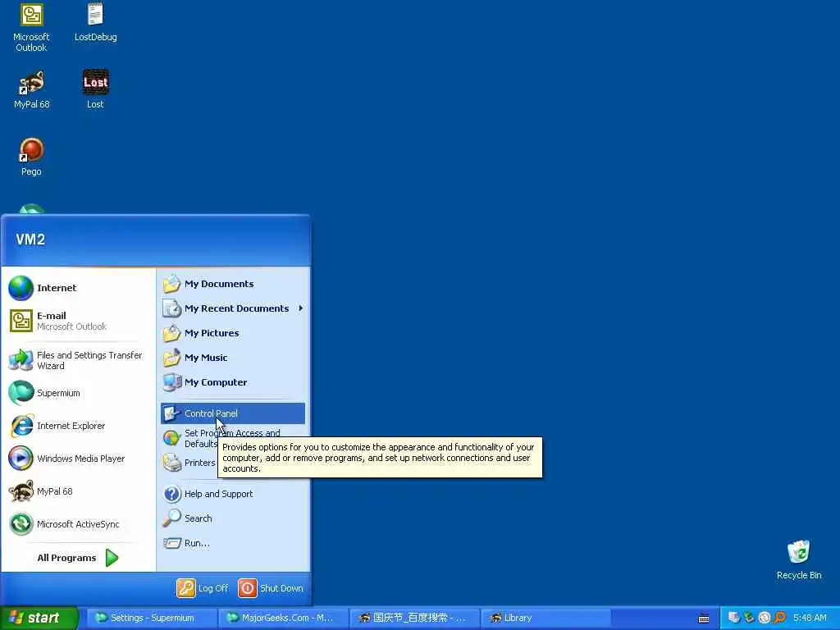The height and width of the screenshot is (630, 840).
Task: Open the Run... dialog
Action: click(232, 543)
